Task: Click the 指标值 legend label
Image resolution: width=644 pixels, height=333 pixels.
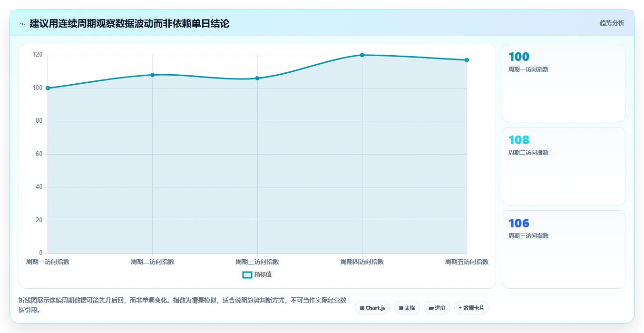Action: 263,274
